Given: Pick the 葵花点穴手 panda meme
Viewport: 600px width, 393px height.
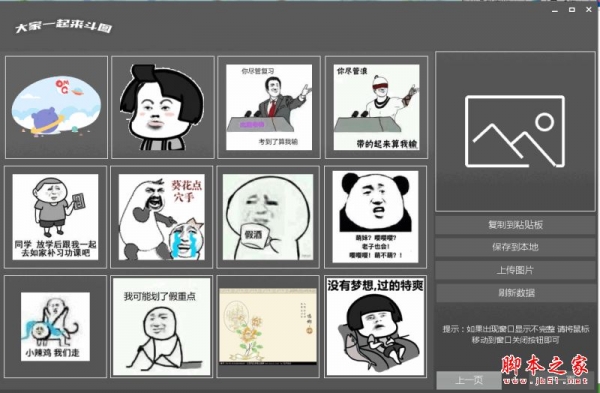Looking at the screenshot, I should click(x=161, y=217).
